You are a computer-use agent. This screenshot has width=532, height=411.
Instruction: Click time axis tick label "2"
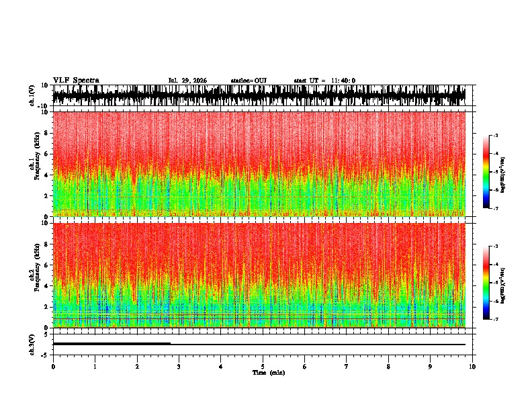point(137,367)
